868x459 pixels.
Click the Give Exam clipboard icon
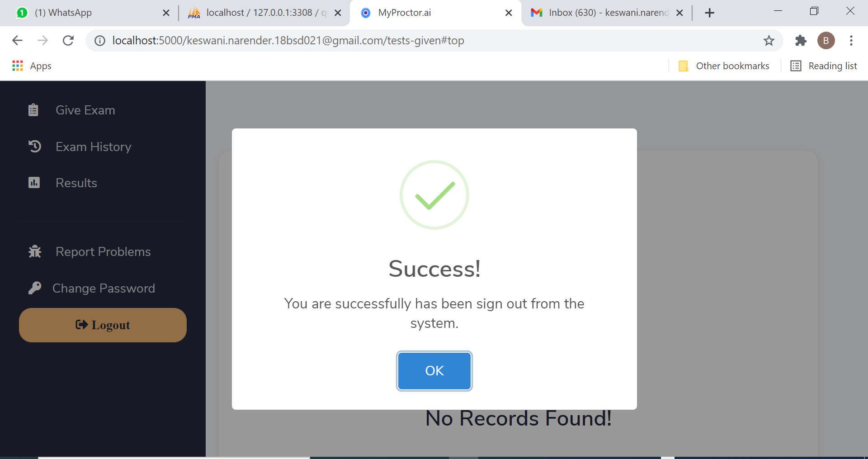click(33, 110)
